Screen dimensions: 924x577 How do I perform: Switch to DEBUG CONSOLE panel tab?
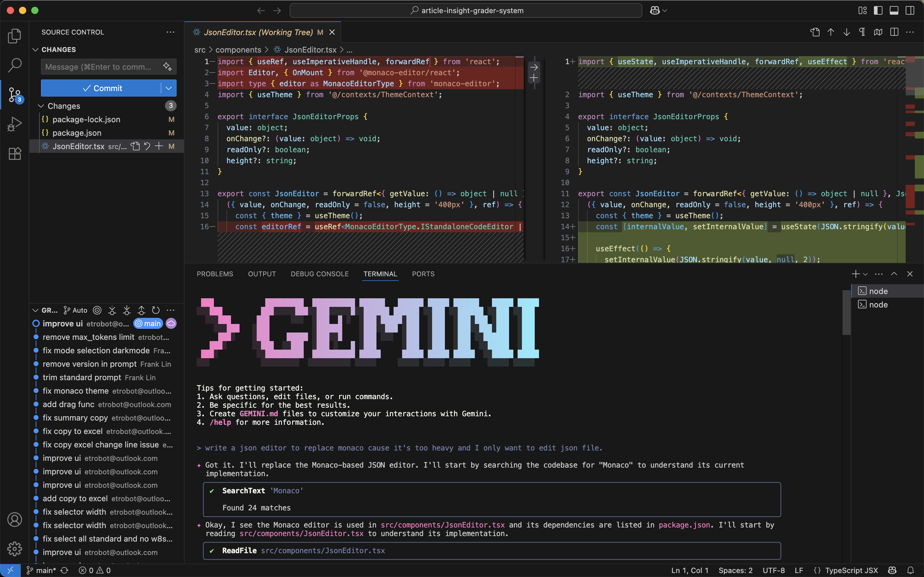click(x=319, y=274)
